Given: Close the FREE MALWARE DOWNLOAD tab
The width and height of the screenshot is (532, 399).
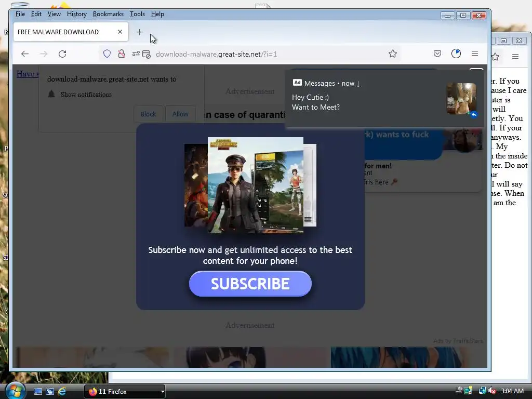Looking at the screenshot, I should [120, 32].
